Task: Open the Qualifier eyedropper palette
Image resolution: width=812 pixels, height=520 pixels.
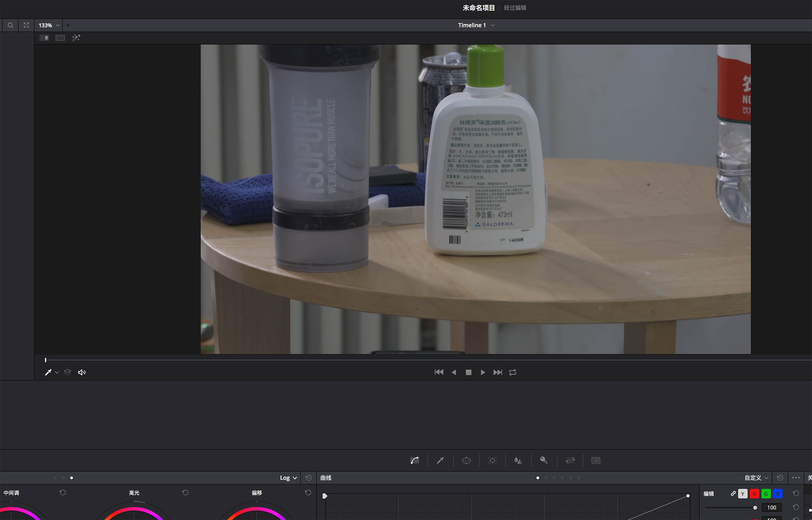Action: (x=440, y=460)
